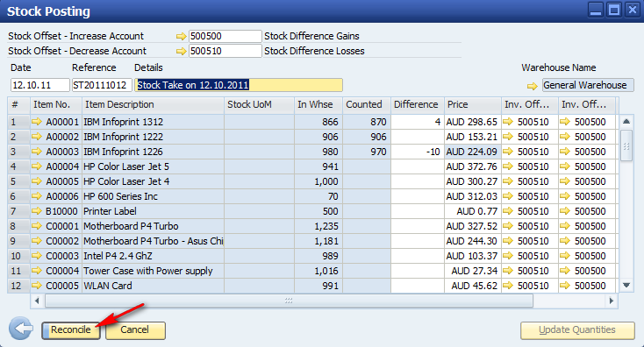Click the Cancel button

pyautogui.click(x=135, y=330)
